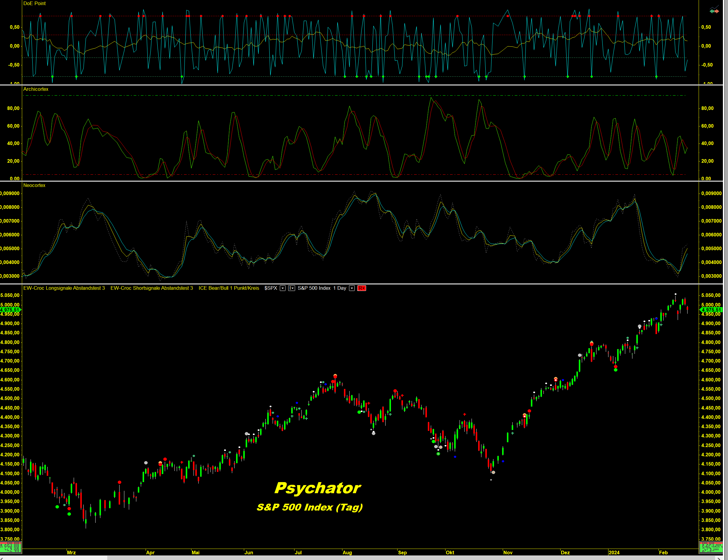This screenshot has height=560, width=728.
Task: Click the Nov marker on time axis
Action: [508, 552]
